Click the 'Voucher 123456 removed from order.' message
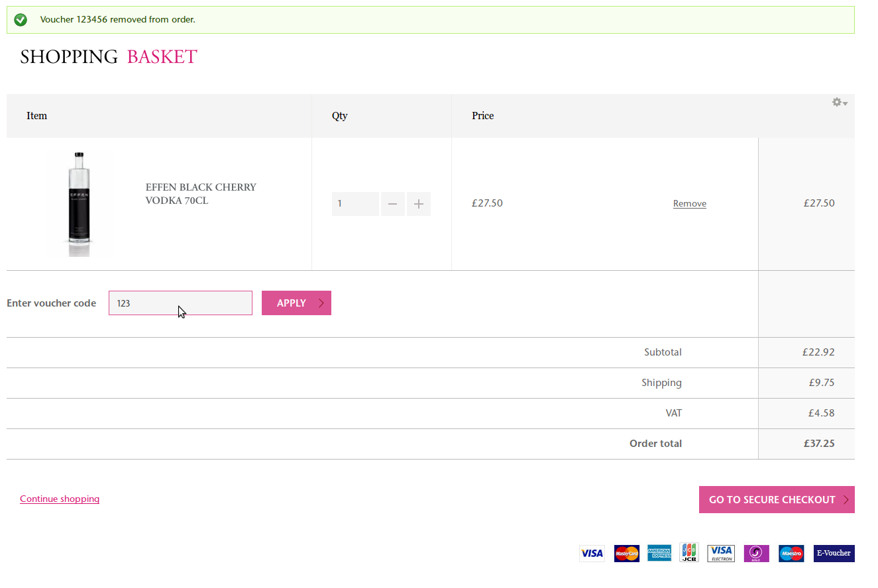The height and width of the screenshot is (588, 878). [117, 20]
